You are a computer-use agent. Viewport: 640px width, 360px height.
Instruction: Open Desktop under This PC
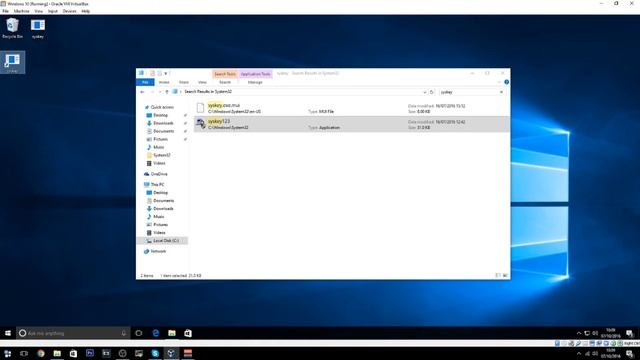(x=160, y=193)
